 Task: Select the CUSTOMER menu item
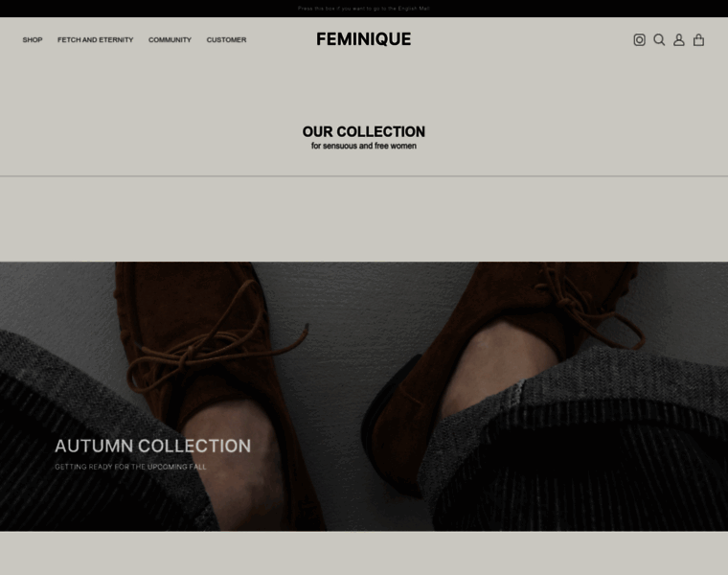[x=226, y=40]
